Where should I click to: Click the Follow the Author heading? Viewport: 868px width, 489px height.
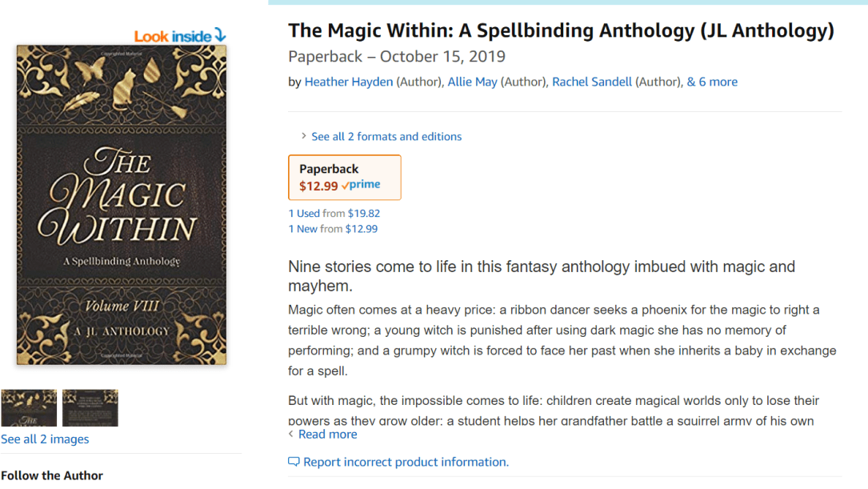tap(52, 475)
